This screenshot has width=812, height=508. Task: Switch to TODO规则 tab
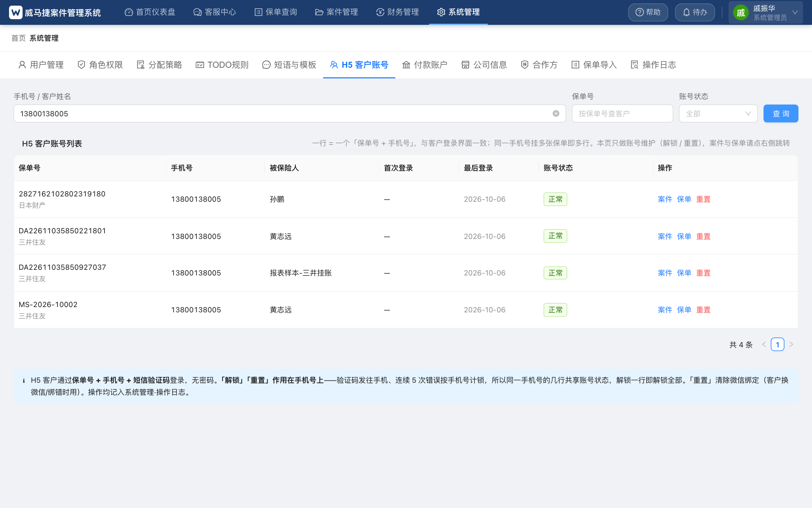222,65
